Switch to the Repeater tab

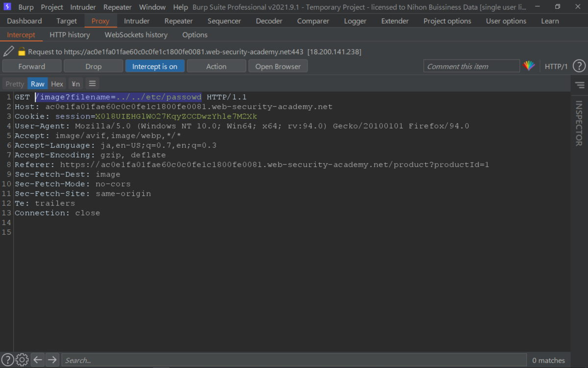[179, 21]
